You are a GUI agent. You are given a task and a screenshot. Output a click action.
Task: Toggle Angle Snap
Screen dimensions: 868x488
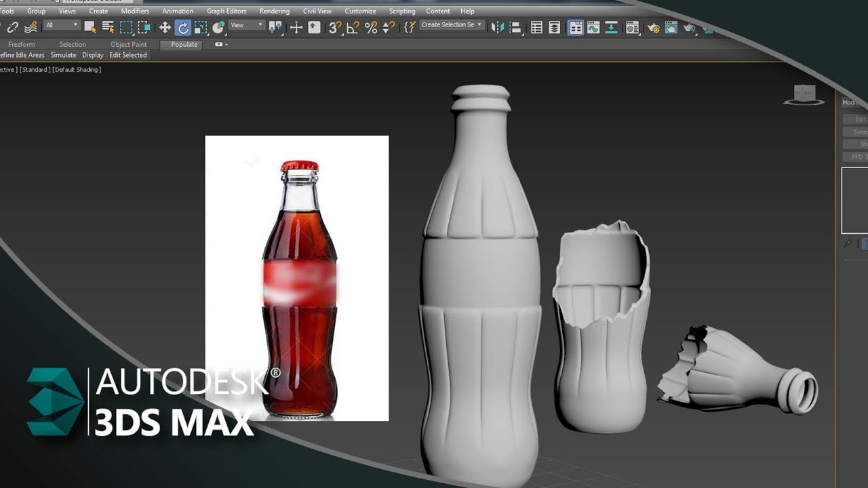[x=353, y=27]
